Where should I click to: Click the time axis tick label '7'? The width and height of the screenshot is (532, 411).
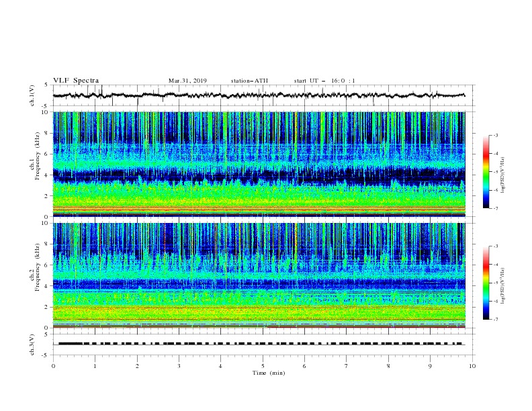tap(347, 366)
